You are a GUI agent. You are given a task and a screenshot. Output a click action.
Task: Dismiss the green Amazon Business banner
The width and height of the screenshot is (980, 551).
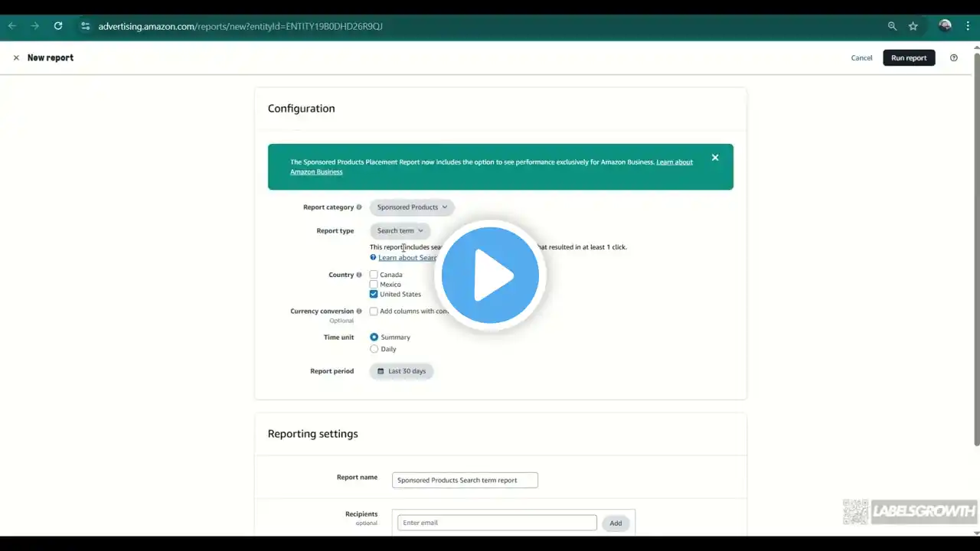[715, 158]
